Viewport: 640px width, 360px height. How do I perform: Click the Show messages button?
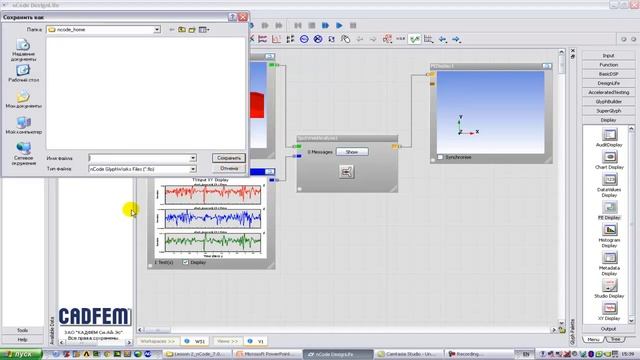[x=352, y=152]
